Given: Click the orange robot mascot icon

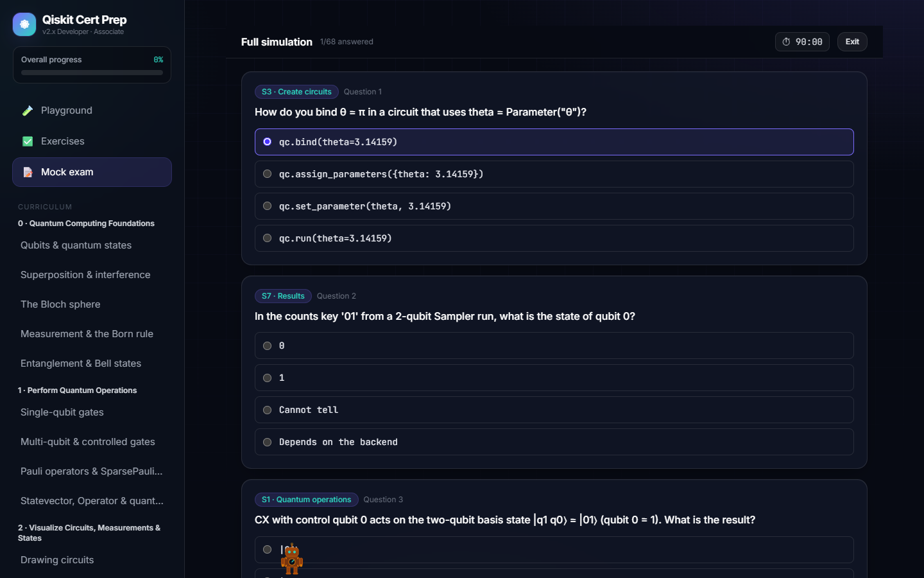Looking at the screenshot, I should [x=292, y=559].
